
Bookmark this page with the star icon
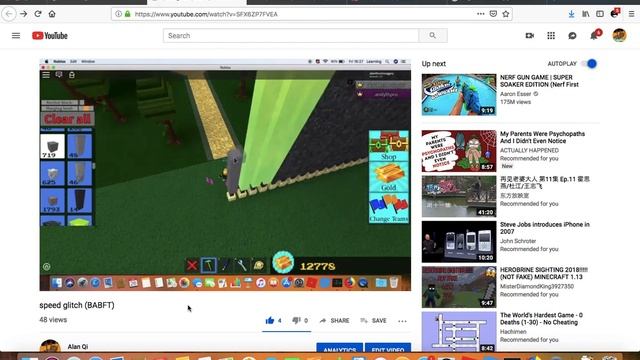coord(506,14)
